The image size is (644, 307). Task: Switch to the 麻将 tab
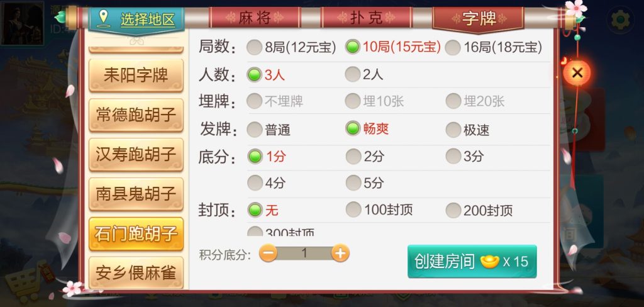[x=255, y=18]
